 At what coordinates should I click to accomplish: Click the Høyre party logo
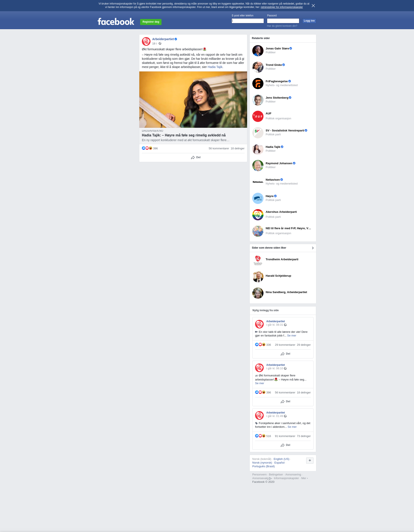pos(258,198)
